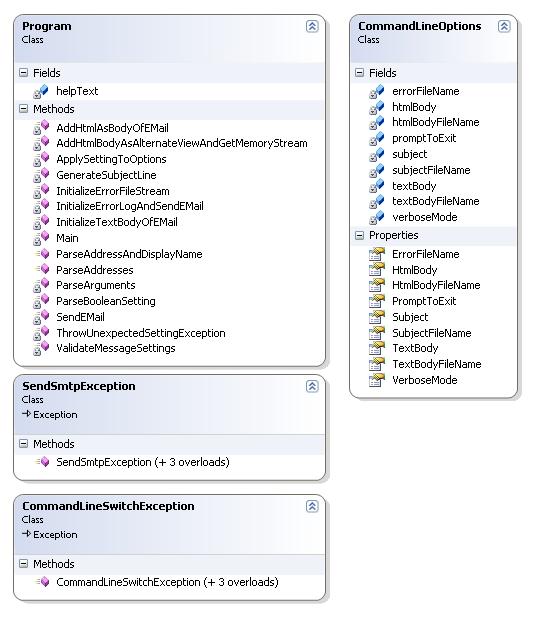Select the SubjectFileName property
Image resolution: width=540 pixels, height=620 pixels.
(x=432, y=333)
